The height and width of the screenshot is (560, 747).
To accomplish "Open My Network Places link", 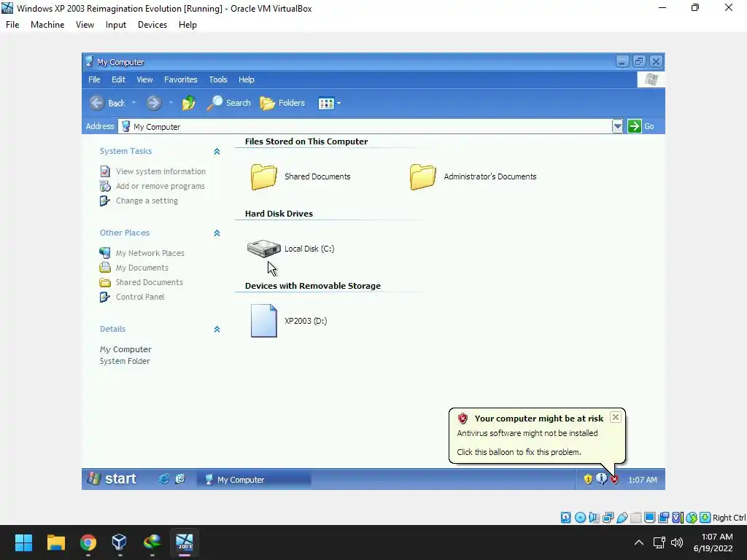I will (x=150, y=253).
